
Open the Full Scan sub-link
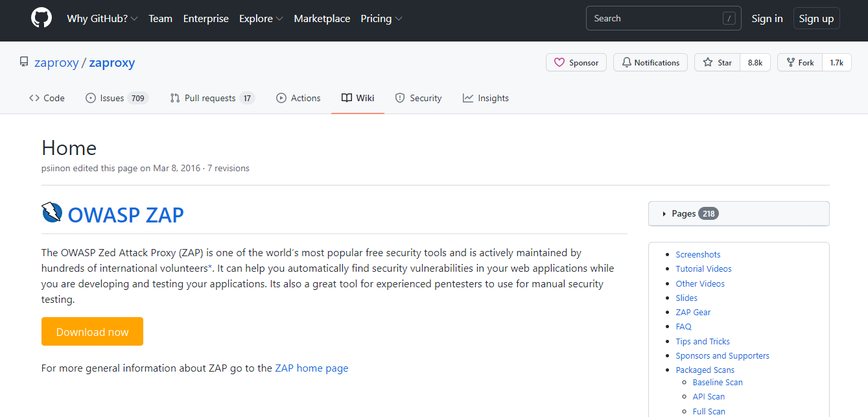pos(709,411)
